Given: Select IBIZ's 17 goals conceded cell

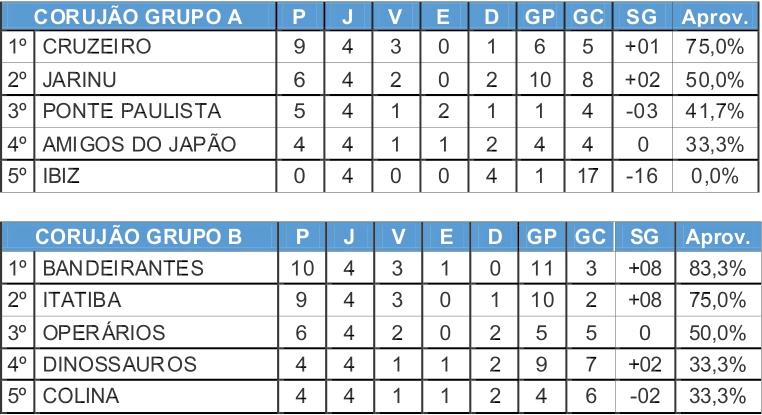Looking at the screenshot, I should (x=588, y=176).
